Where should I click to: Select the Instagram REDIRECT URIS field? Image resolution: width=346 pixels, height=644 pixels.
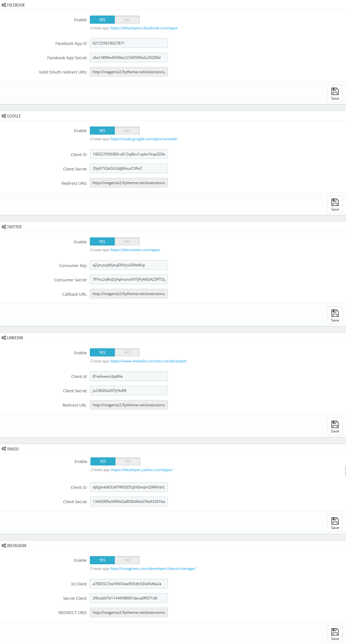[x=129, y=613]
